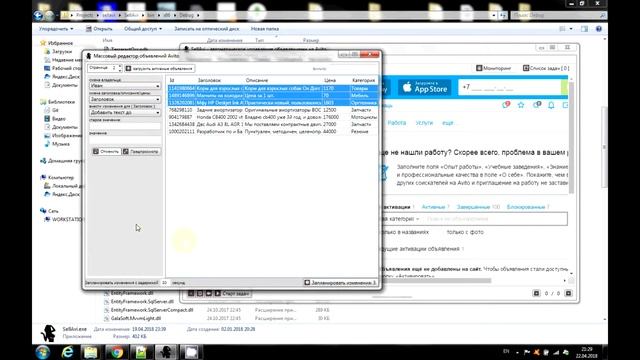Select the Разработчик resume row

pos(273,131)
